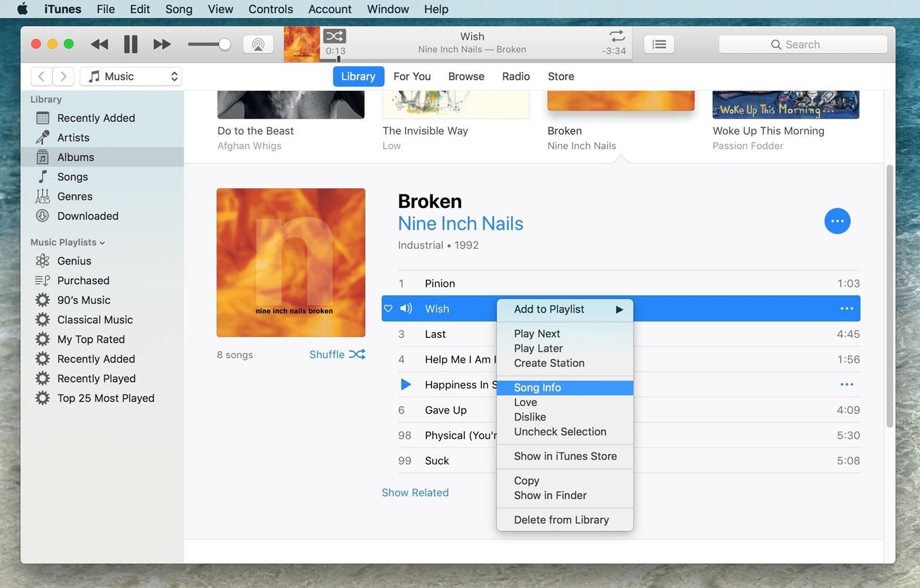Toggle repeat in the now playing display
Viewport: 920px width, 588px height.
[x=617, y=36]
